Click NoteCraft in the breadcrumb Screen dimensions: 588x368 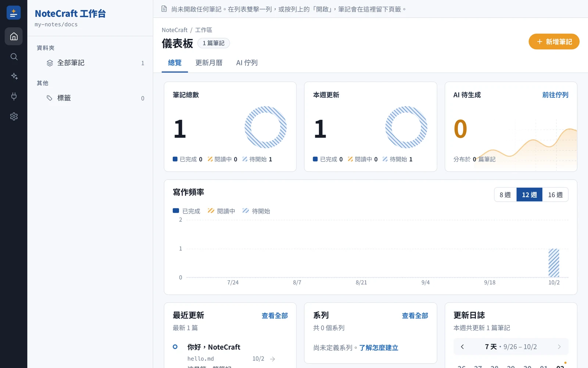[175, 30]
